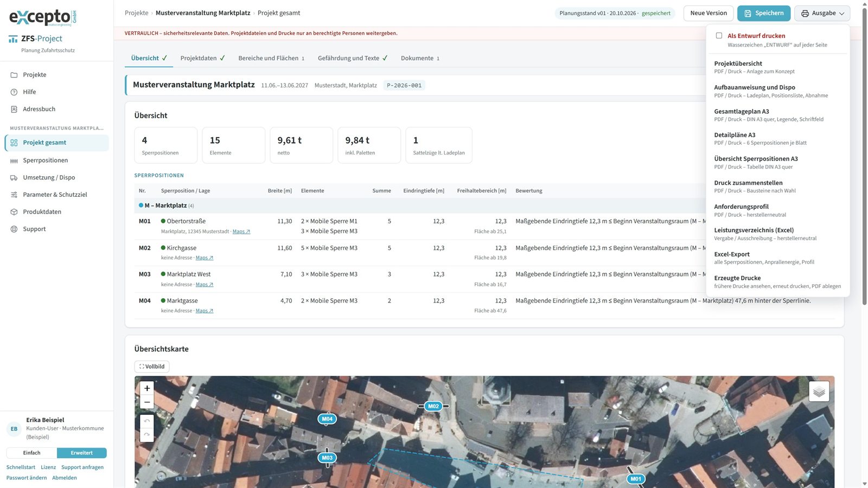
Task: Select the M03 marker on the map
Action: [327, 458]
